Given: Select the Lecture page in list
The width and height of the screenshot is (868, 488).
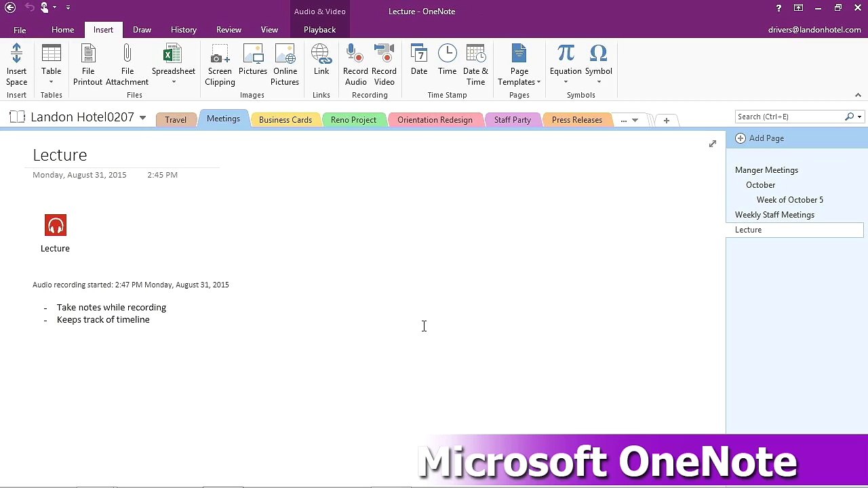Looking at the screenshot, I should 795,230.
